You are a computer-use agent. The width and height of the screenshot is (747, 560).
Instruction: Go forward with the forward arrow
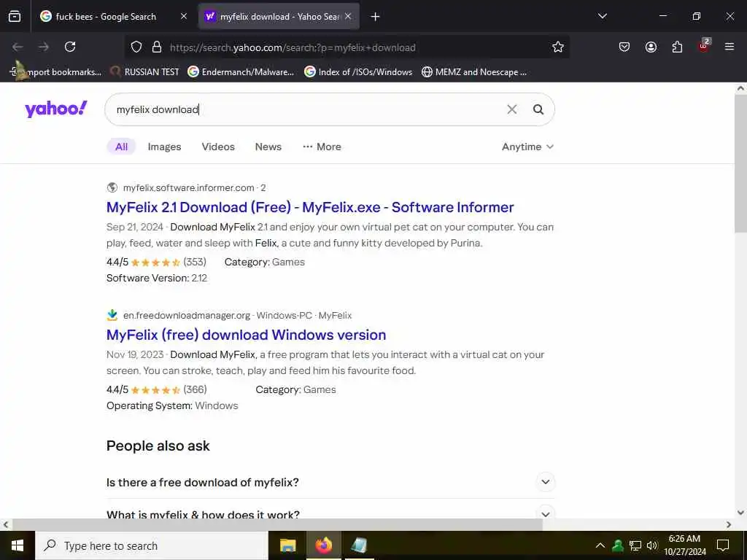(44, 47)
